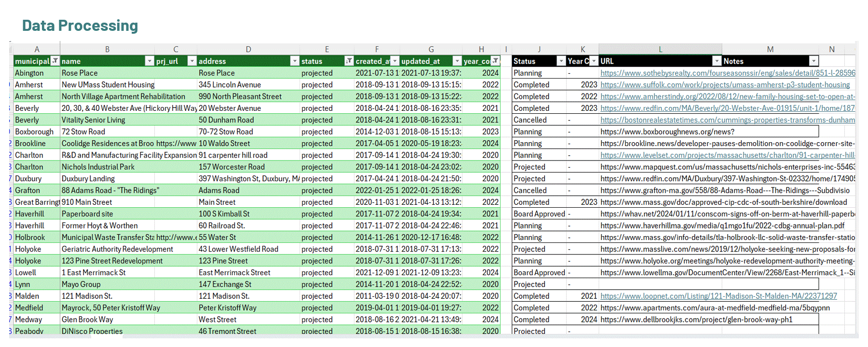The width and height of the screenshot is (868, 347).
Task: Select the '10 Waldo Street' address cell
Action: (x=248, y=144)
